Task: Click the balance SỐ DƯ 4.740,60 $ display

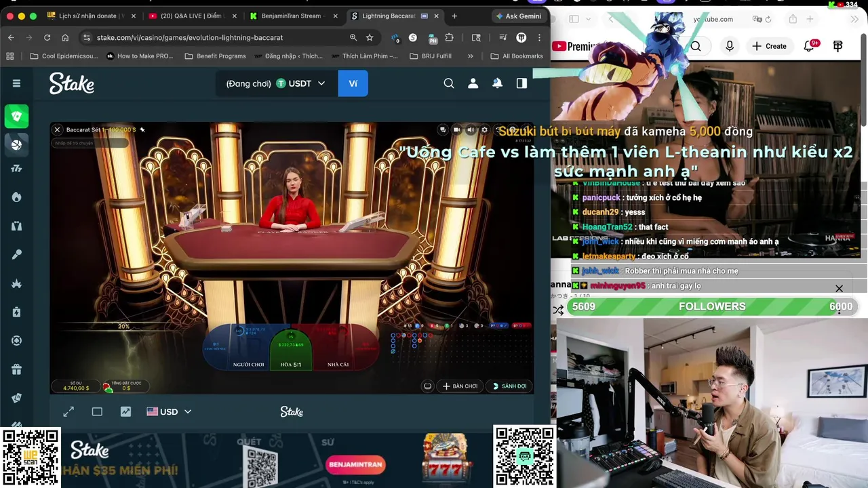Action: click(x=76, y=386)
